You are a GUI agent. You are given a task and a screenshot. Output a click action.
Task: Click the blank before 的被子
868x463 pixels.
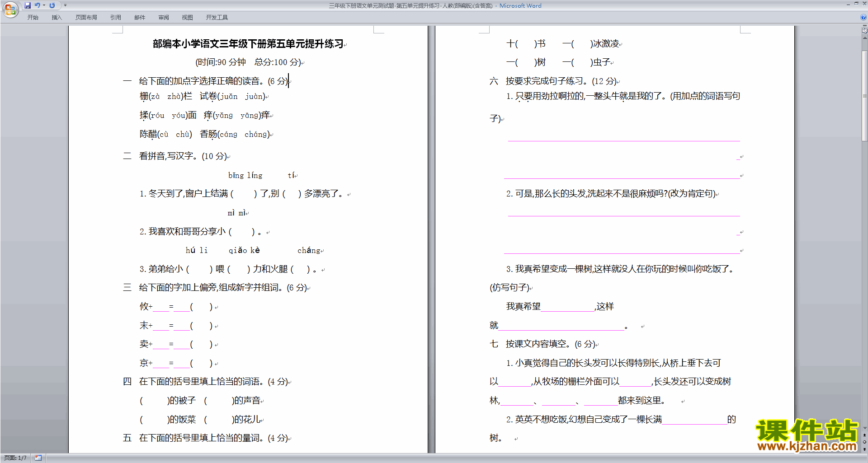155,401
